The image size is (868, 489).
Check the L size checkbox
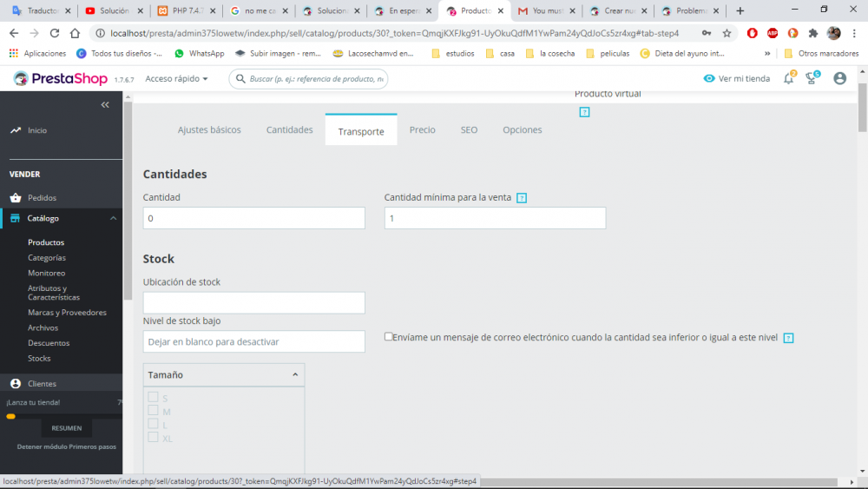coord(153,424)
